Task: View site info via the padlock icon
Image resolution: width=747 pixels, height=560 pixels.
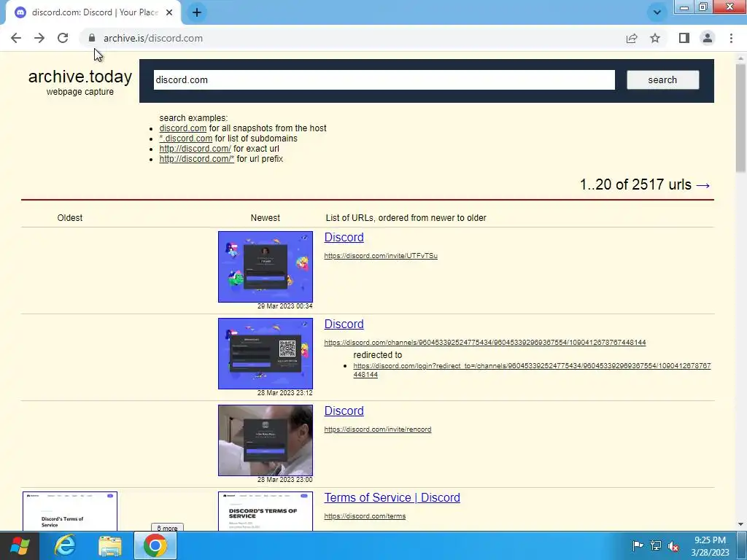Action: click(92, 38)
